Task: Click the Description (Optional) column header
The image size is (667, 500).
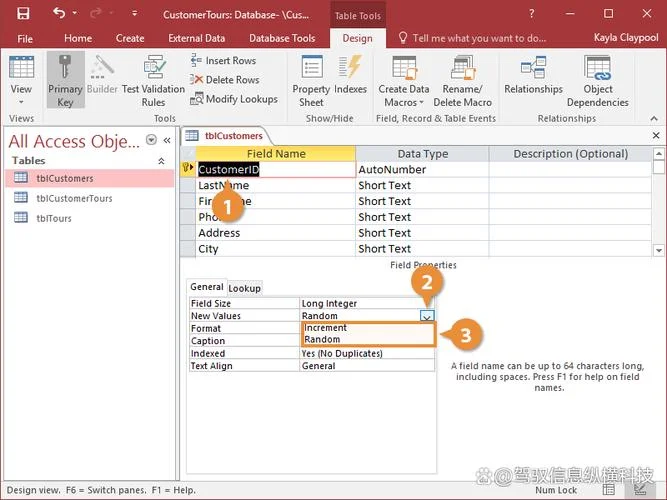Action: tap(570, 154)
